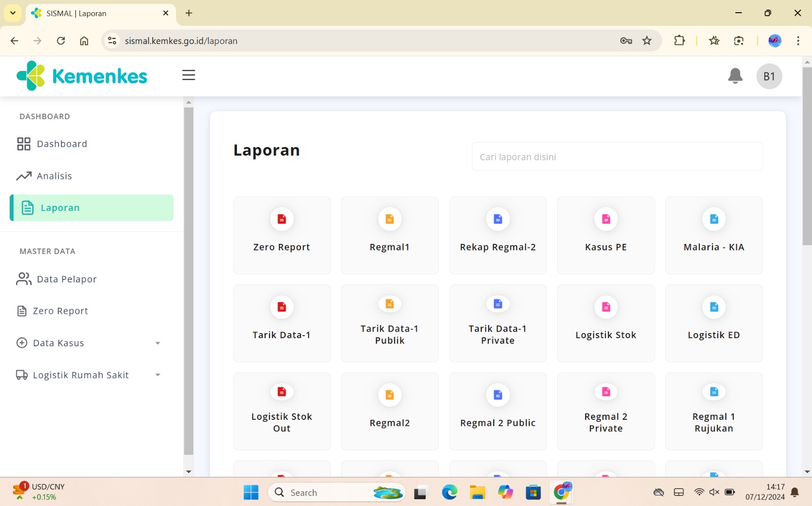812x506 pixels.
Task: Click the red icon on Tarik Data-1 card
Action: coord(282,307)
